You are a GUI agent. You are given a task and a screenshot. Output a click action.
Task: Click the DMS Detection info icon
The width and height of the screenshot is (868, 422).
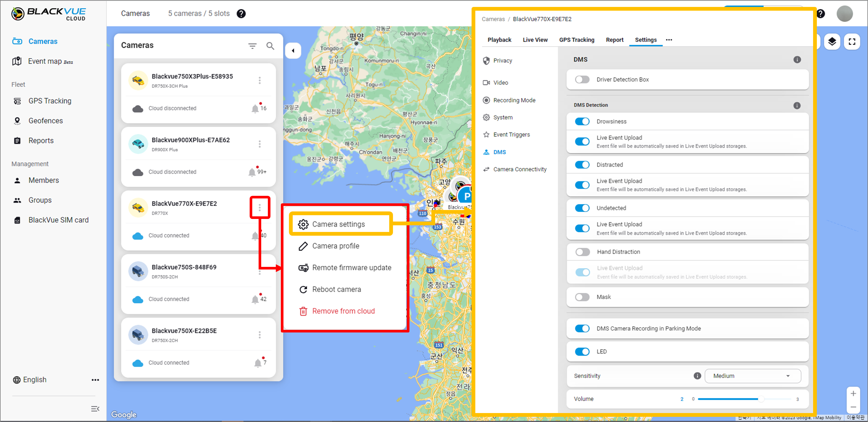click(x=797, y=105)
